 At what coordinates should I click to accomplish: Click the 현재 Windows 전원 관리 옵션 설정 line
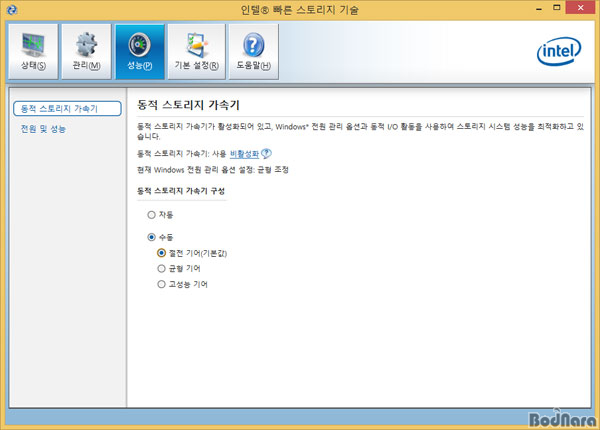(213, 170)
